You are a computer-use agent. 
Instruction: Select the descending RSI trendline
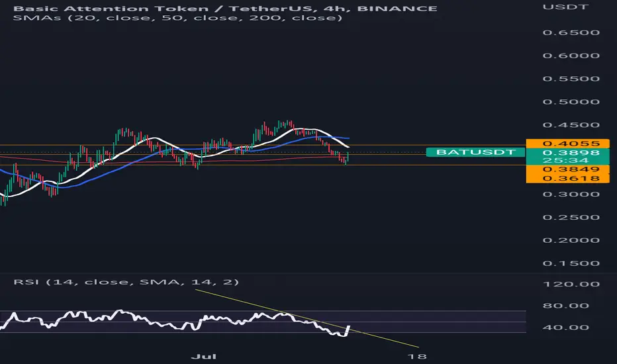pyautogui.click(x=307, y=319)
